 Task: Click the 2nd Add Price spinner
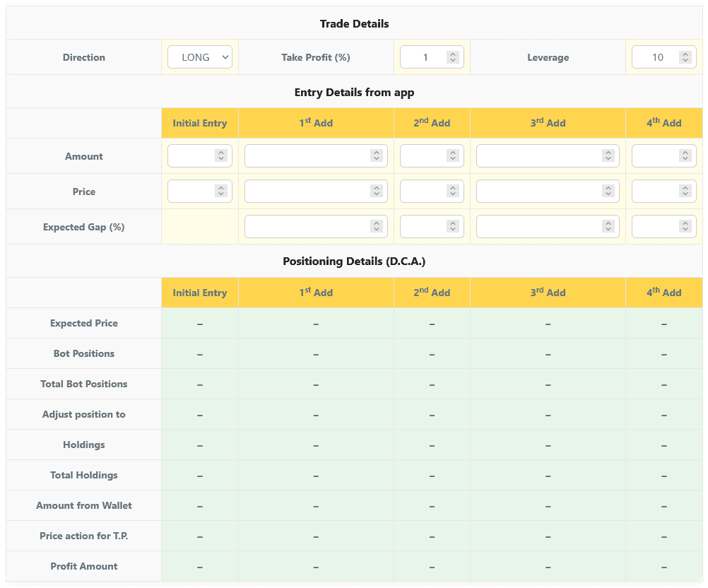[452, 191]
